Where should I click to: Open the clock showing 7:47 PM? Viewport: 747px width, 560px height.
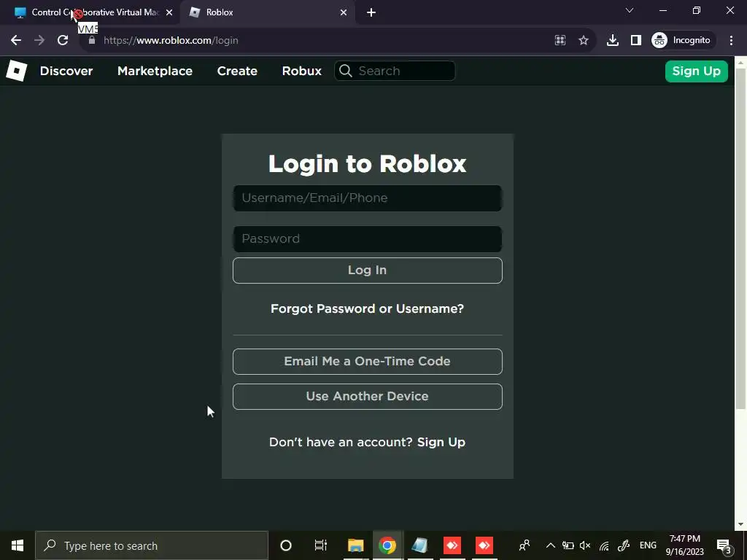point(685,545)
